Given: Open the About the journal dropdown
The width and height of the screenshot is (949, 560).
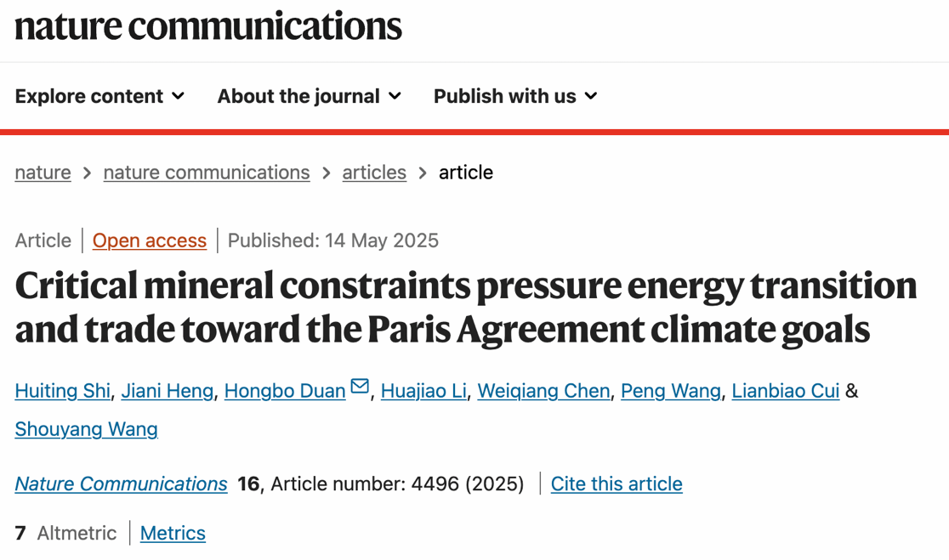Looking at the screenshot, I should pos(309,96).
